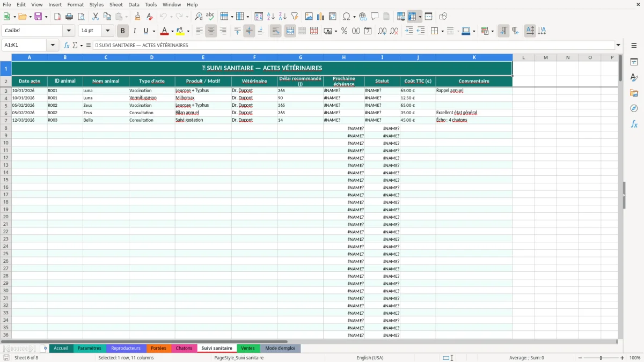Image resolution: width=644 pixels, height=362 pixels.
Task: Open Find & Replace from the toolbar
Action: pyautogui.click(x=199, y=17)
